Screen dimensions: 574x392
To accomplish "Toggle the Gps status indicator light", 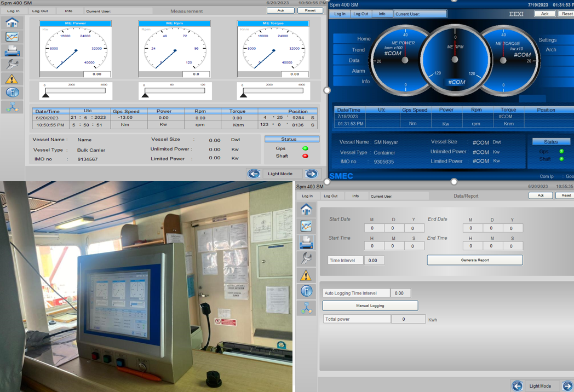I will (x=305, y=148).
